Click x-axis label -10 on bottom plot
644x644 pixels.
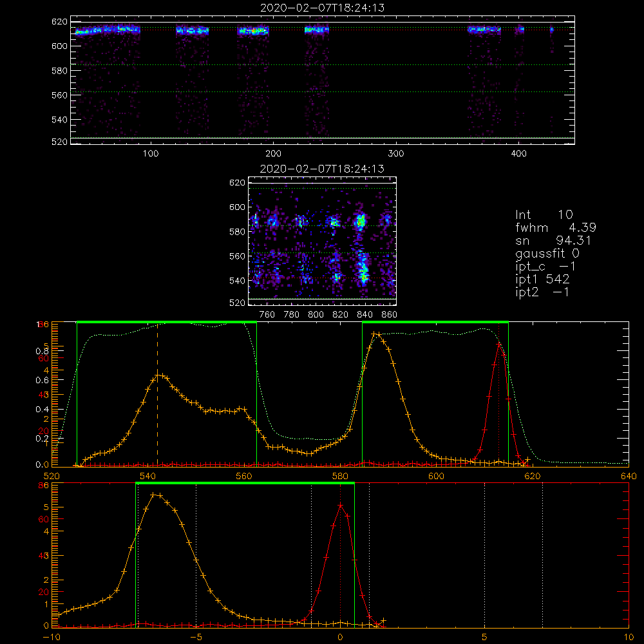(52, 638)
